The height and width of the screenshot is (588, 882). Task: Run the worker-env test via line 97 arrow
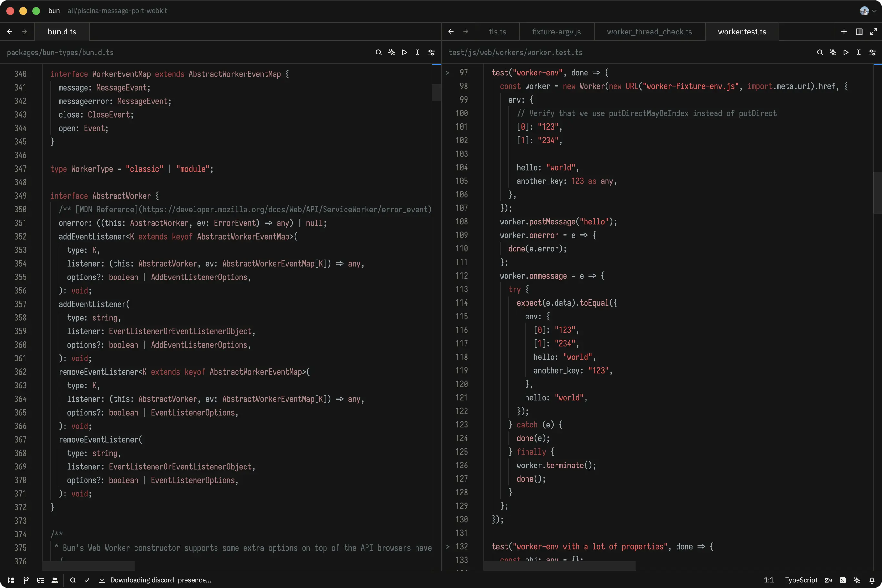click(x=447, y=73)
